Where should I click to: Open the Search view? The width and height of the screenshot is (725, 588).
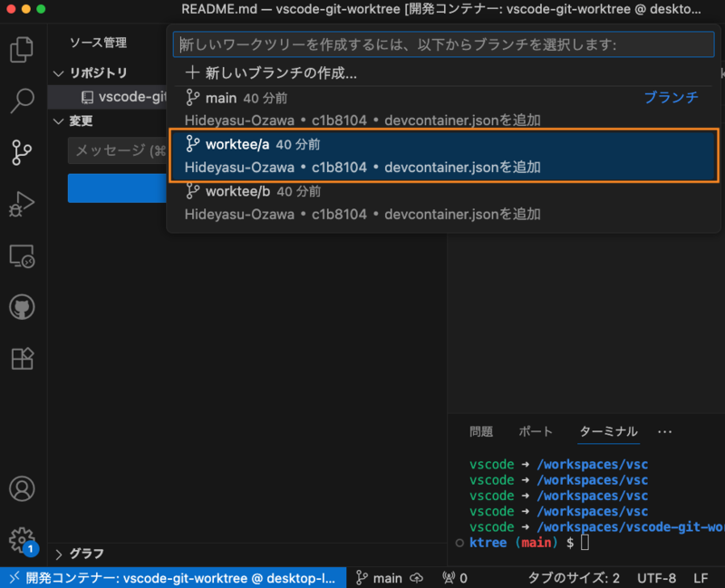coord(22,101)
